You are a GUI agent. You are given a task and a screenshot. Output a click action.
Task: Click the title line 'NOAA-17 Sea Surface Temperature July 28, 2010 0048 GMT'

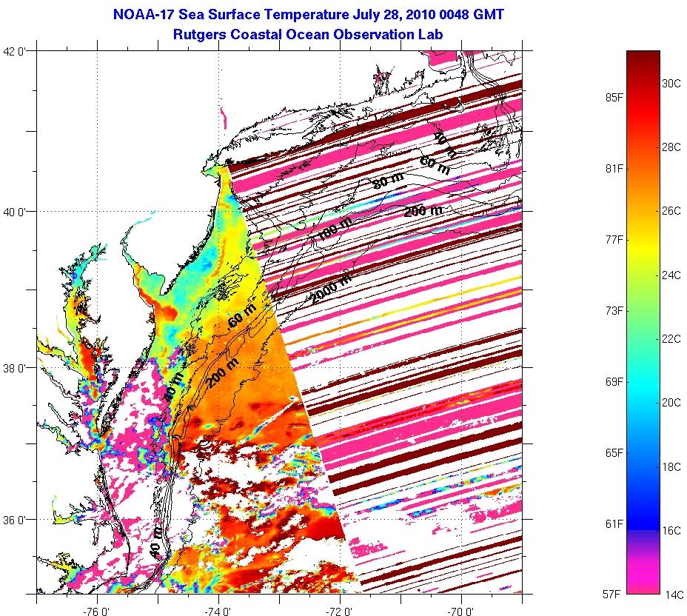309,15
